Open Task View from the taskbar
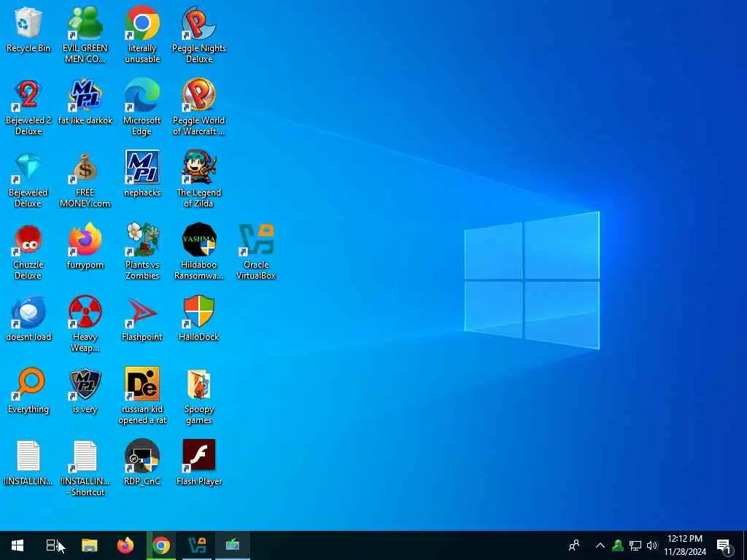The image size is (747, 560). click(53, 545)
